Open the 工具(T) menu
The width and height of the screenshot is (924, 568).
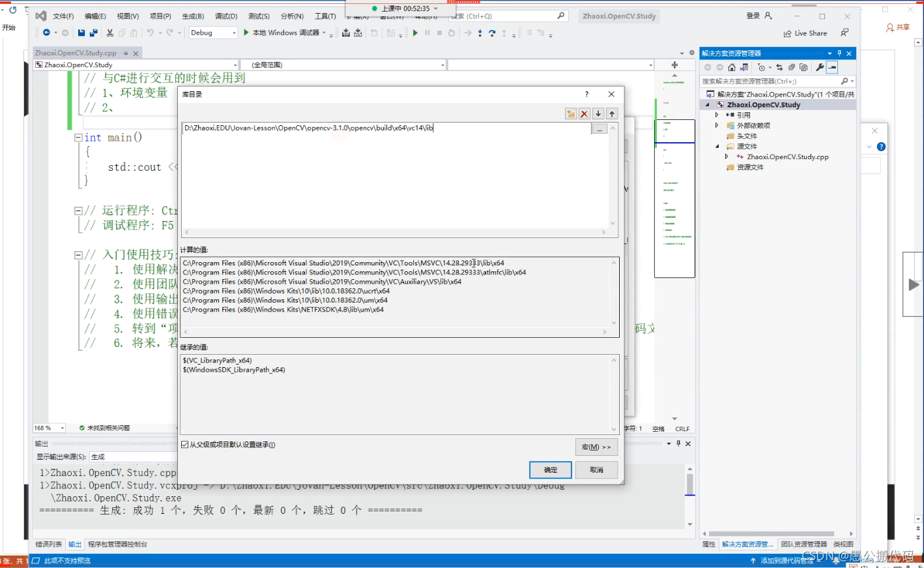[x=325, y=16]
